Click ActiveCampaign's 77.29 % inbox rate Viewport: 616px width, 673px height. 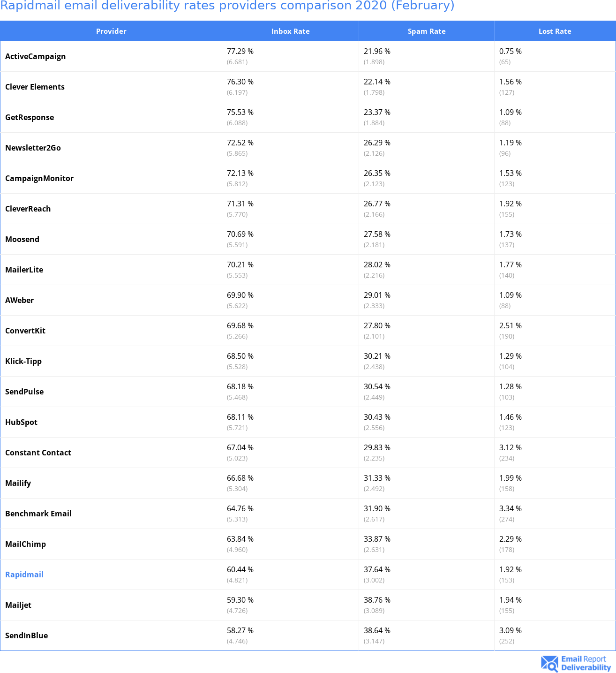pos(240,51)
